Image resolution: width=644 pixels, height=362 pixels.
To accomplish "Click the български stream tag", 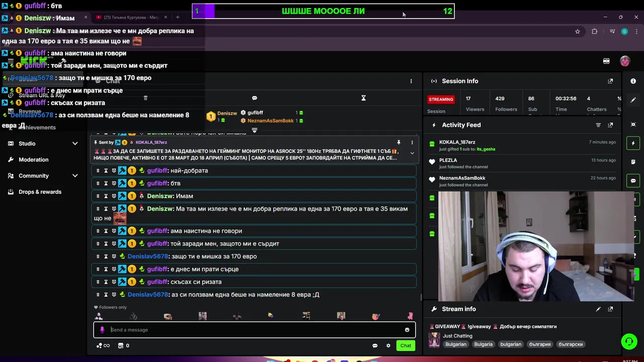I will coord(571,344).
